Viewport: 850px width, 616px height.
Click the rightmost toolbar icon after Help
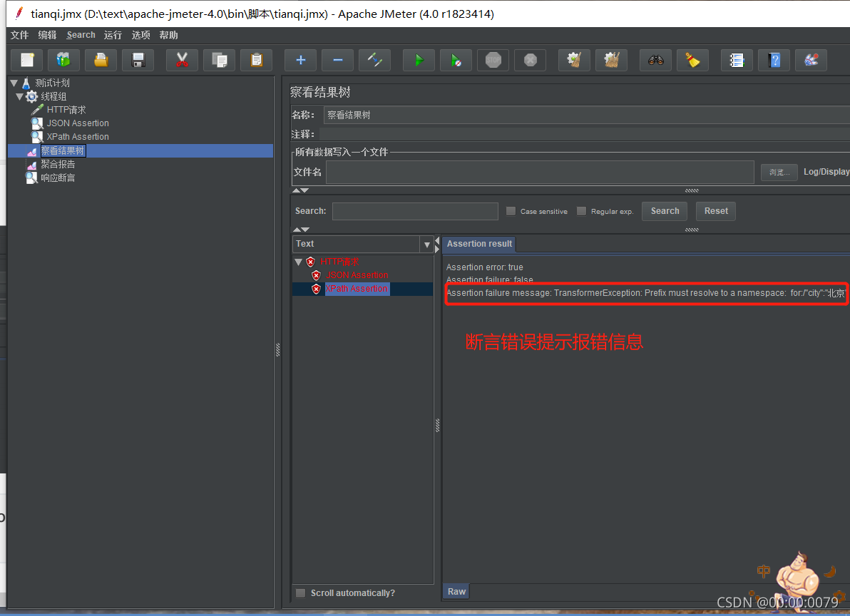click(x=811, y=60)
